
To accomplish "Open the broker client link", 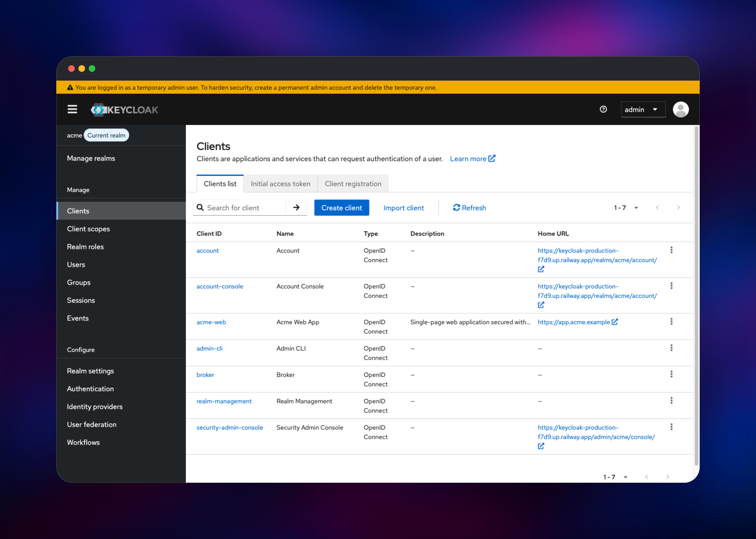I will coord(205,375).
